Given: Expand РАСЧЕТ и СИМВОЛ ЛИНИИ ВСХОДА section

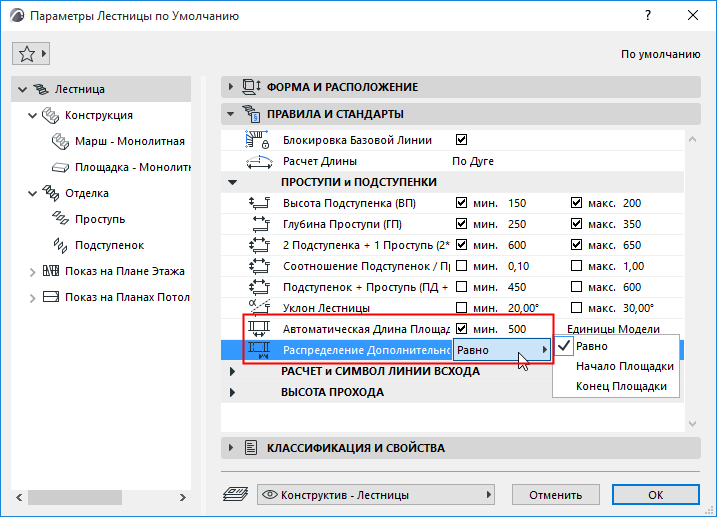Looking at the screenshot, I should (x=232, y=372).
